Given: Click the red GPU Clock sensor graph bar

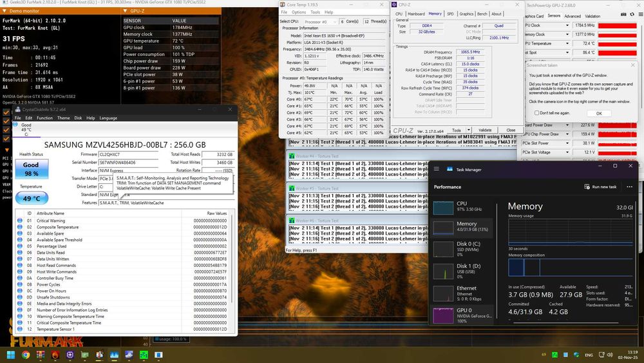Looking at the screenshot, I should [x=618, y=26].
